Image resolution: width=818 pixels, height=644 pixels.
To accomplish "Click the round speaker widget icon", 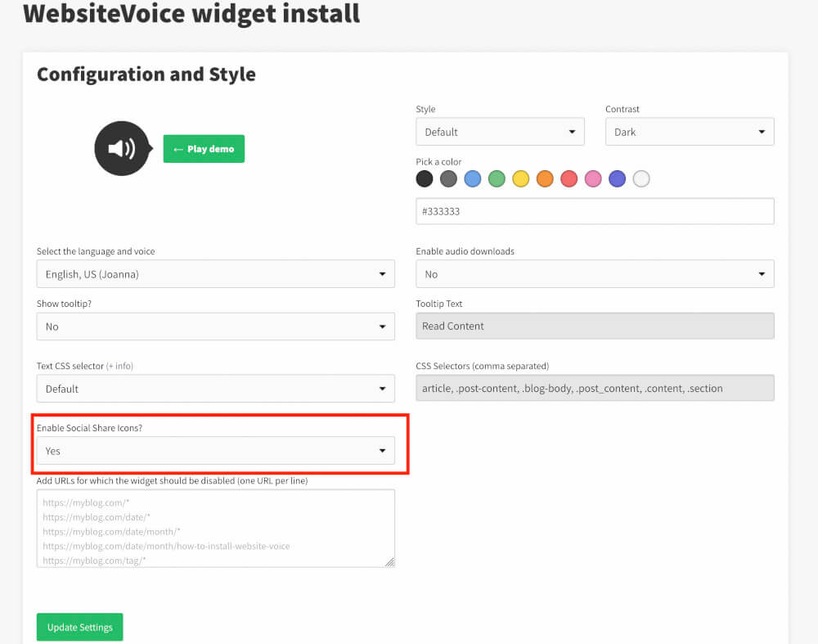I will tap(122, 149).
